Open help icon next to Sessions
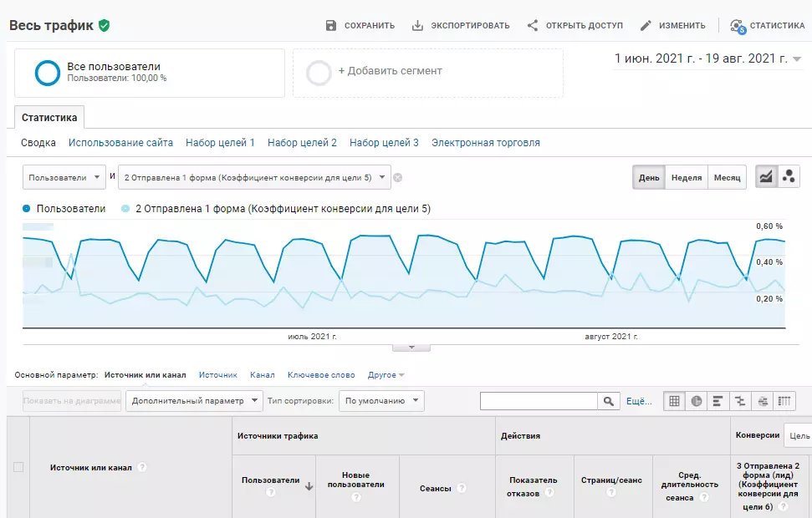This screenshot has height=518, width=812. [x=462, y=488]
